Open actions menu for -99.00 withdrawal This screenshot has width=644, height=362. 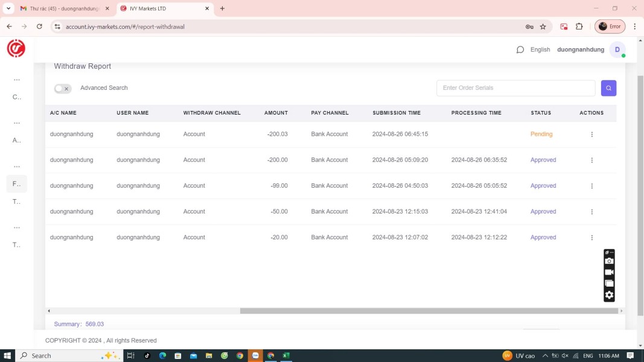pos(591,186)
